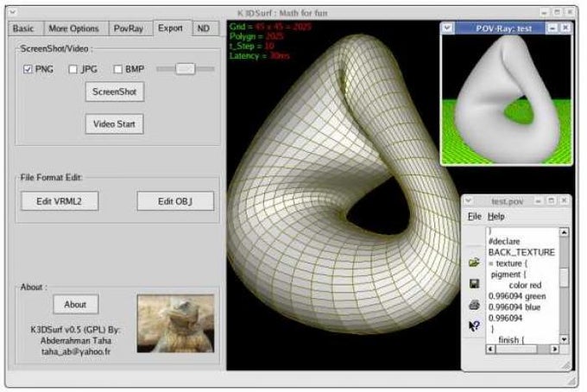Screen dimensions: 587x392
Task: Open window menu icon of test.pov window
Action: pyautogui.click(x=469, y=201)
